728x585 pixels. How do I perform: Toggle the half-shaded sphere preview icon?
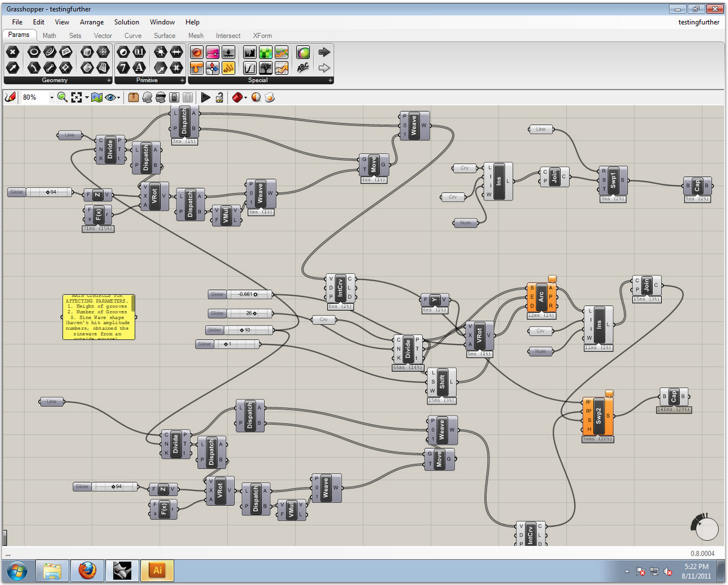click(256, 97)
